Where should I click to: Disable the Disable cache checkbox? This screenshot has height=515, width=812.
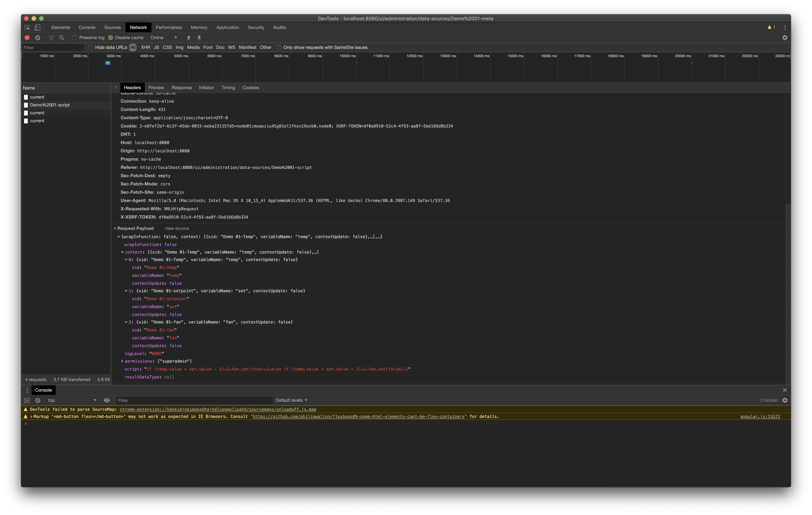[x=111, y=37]
